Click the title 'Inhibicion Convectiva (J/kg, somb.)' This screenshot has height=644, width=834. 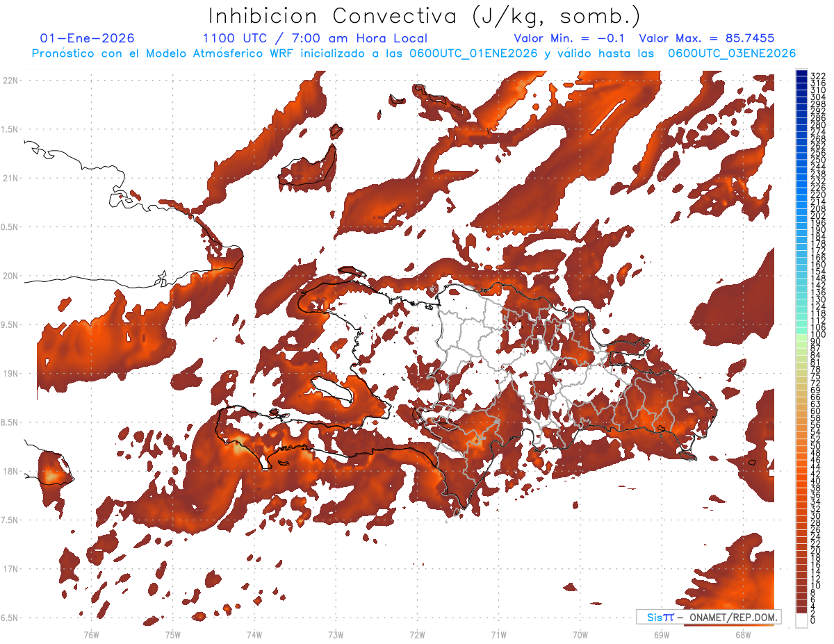click(424, 15)
